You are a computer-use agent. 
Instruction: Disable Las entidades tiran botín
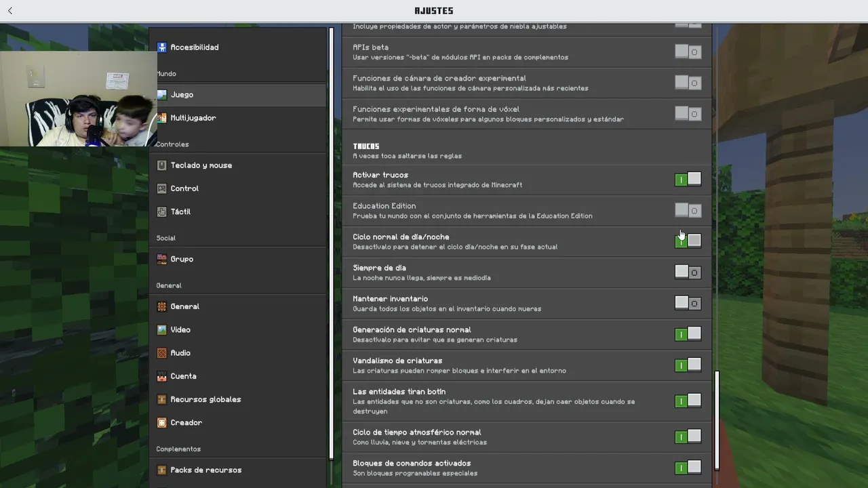coord(688,401)
